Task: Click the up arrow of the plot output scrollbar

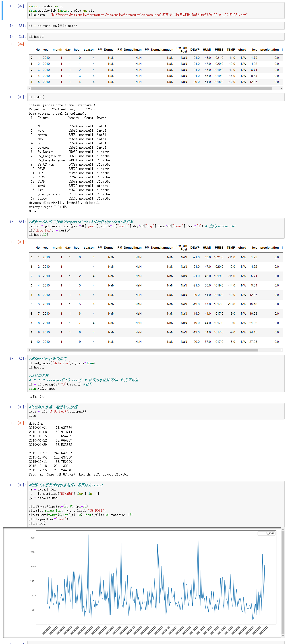Action: [x=283, y=529]
